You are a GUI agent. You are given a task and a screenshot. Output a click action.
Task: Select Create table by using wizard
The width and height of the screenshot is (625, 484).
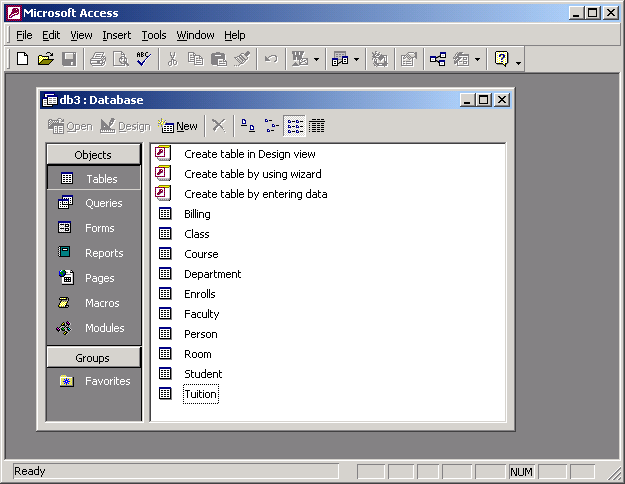click(252, 174)
